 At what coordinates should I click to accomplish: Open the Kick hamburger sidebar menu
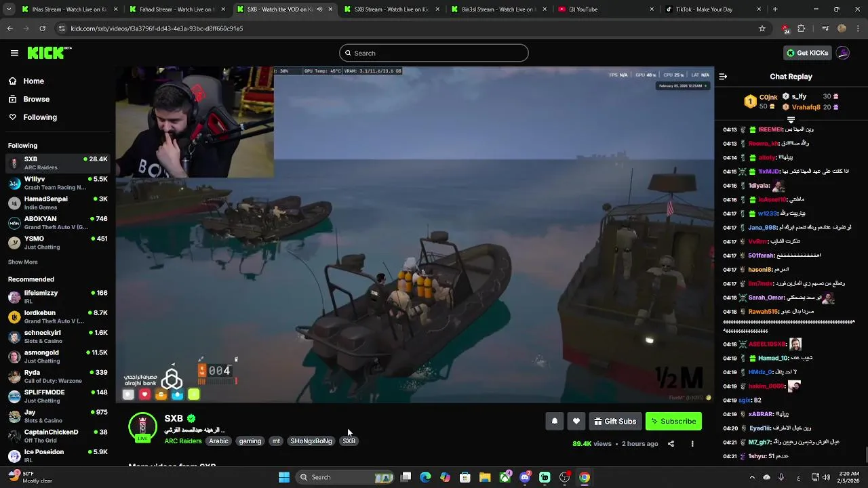tap(14, 53)
